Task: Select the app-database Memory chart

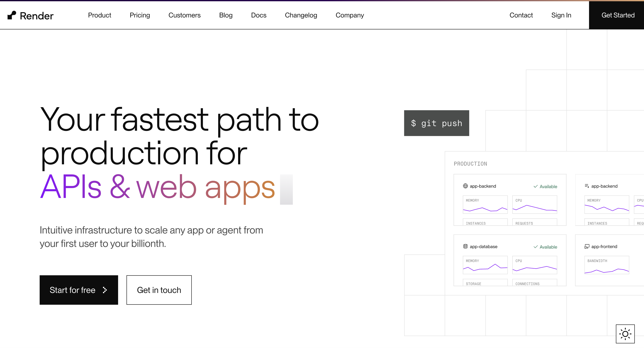Action: click(485, 265)
